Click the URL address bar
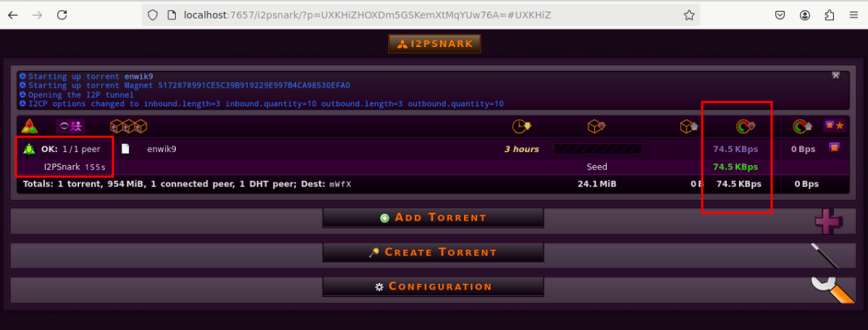This screenshot has height=330, width=868. click(421, 15)
